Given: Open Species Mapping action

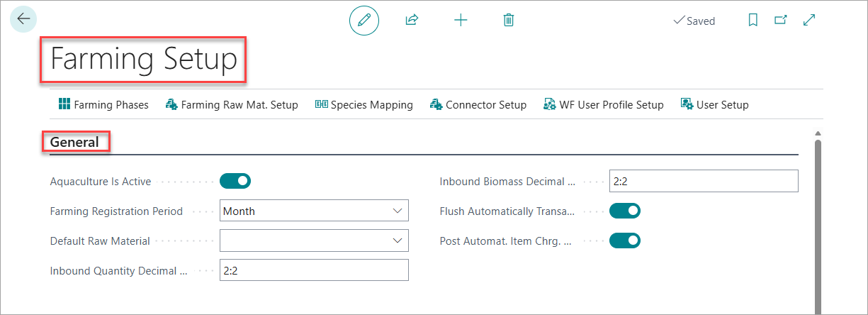Looking at the screenshot, I should point(363,104).
